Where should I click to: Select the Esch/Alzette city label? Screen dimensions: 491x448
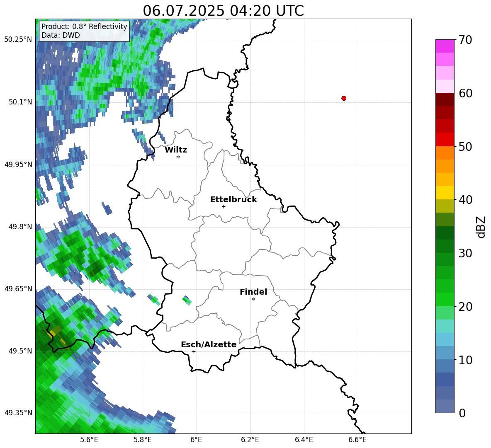tap(209, 345)
